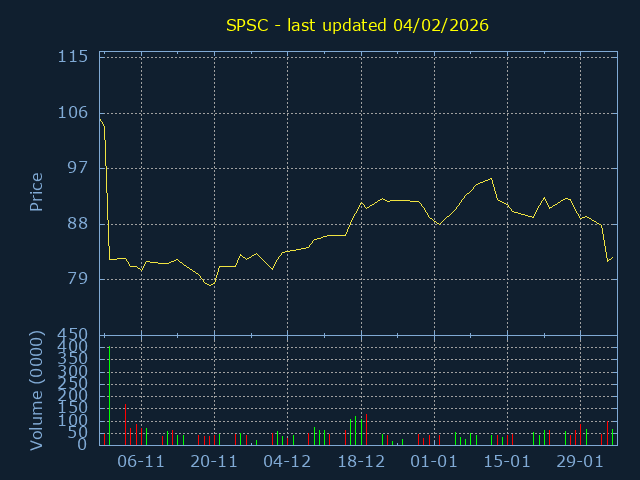Image resolution: width=640 pixels, height=480 pixels.
Task: Select the 20-11 date marker
Action: pos(214,462)
